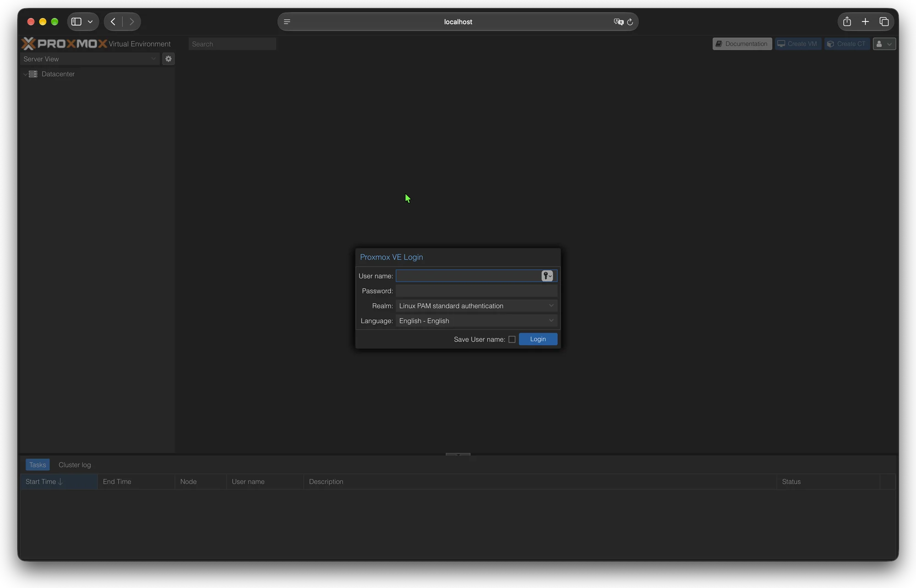Focus the Password field
This screenshot has height=588, width=916.
pyautogui.click(x=476, y=291)
